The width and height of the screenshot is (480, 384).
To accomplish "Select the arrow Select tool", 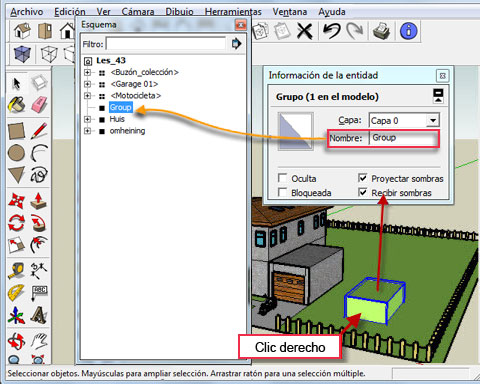I will tap(16, 84).
